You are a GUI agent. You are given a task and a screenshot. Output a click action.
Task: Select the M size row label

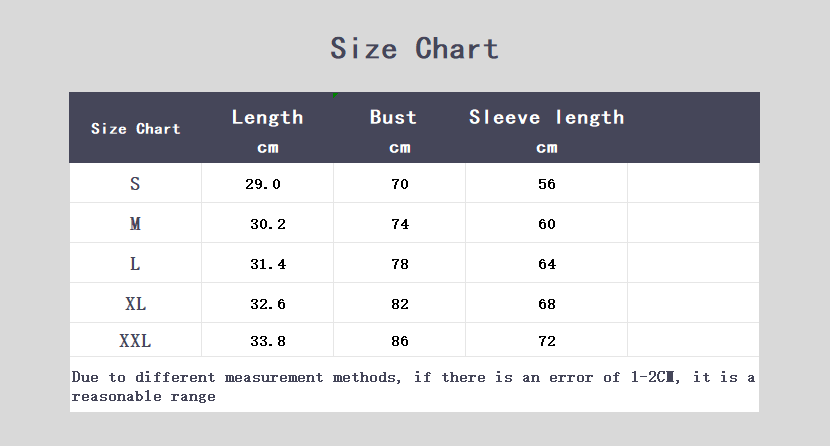135,224
